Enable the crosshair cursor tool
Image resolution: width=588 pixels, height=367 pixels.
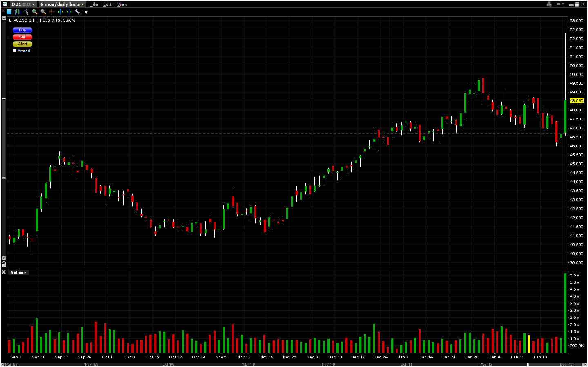pyautogui.click(x=52, y=12)
